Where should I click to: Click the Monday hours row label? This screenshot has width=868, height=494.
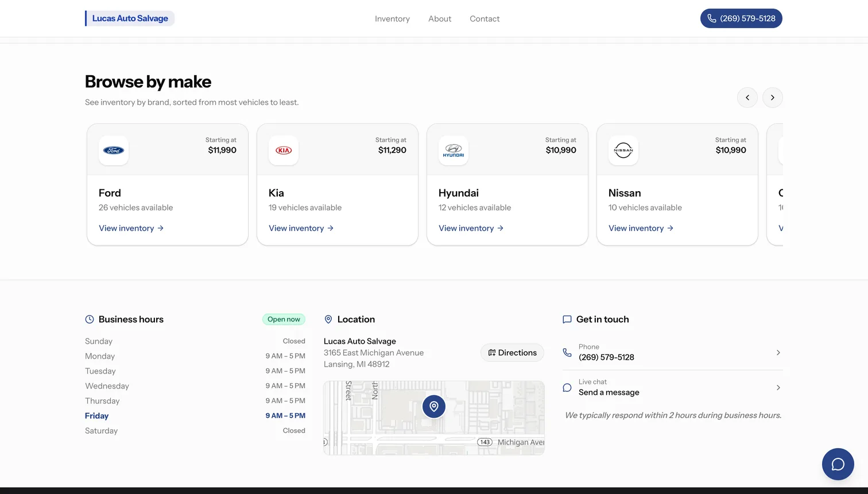coord(100,356)
